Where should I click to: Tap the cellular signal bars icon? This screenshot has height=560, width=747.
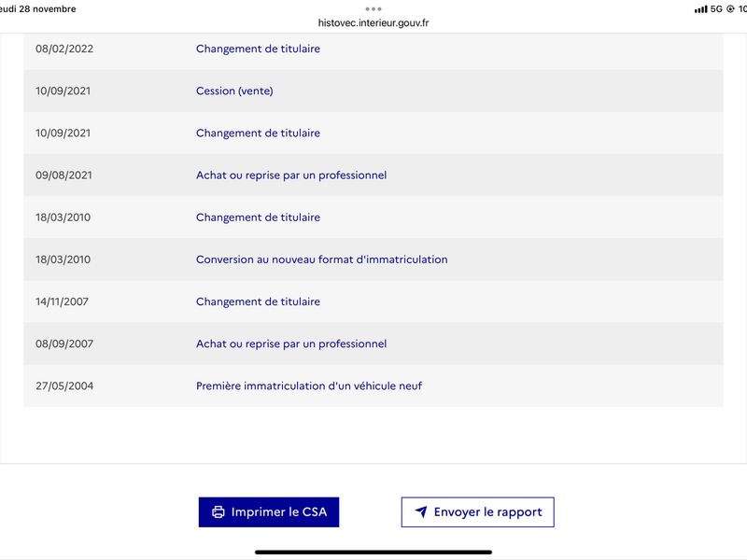[x=701, y=9]
